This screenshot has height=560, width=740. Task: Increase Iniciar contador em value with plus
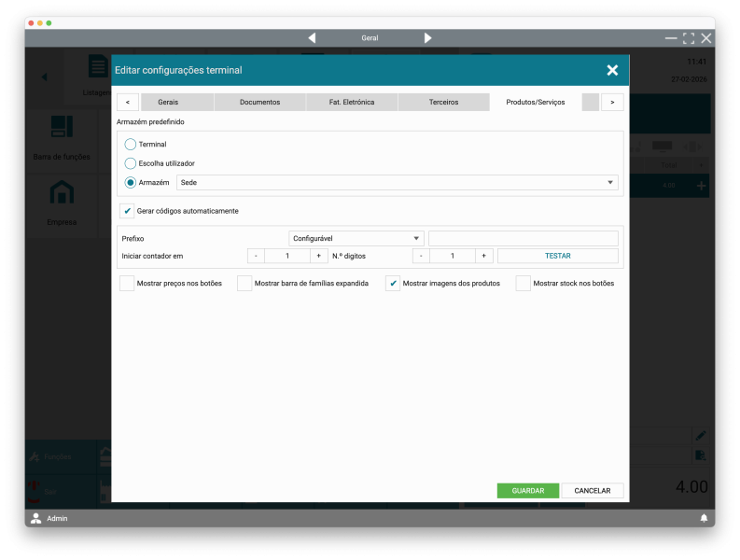pos(318,256)
